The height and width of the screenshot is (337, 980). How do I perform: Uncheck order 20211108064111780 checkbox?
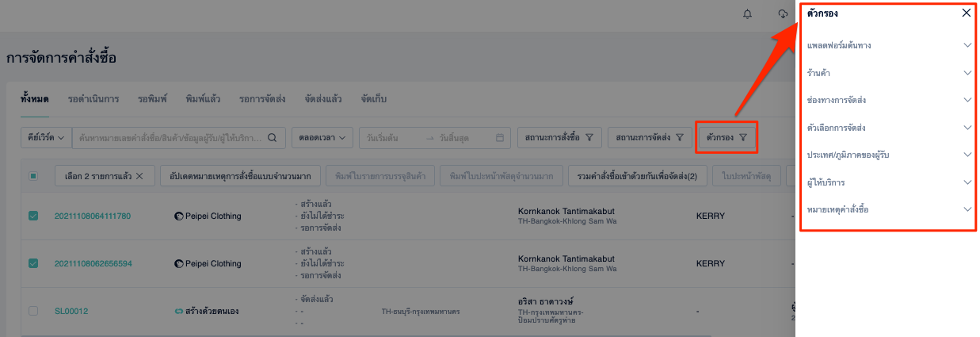pos(33,216)
